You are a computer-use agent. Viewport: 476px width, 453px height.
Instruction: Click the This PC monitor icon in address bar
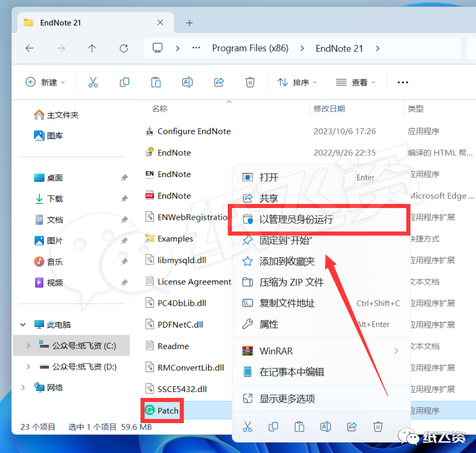click(157, 48)
